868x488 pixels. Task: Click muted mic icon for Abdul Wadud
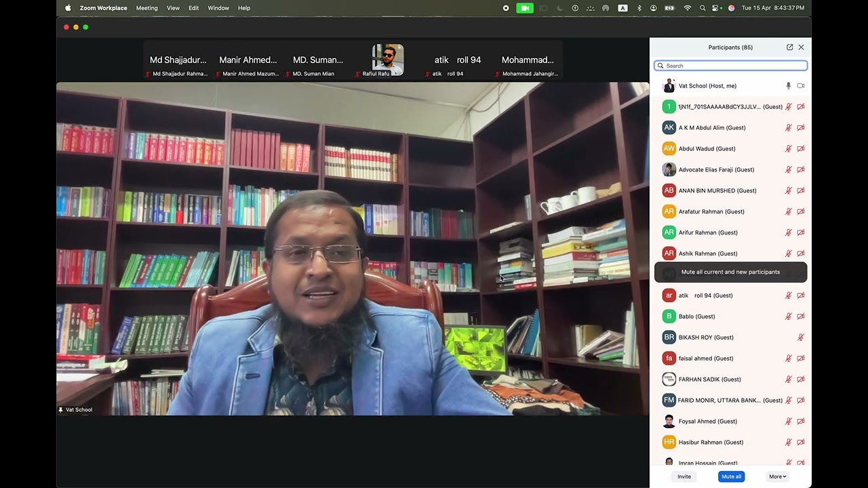[x=788, y=149]
